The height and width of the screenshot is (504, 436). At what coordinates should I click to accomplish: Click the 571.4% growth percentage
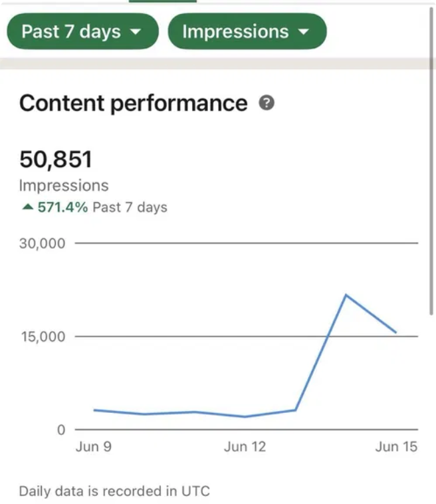click(x=63, y=207)
